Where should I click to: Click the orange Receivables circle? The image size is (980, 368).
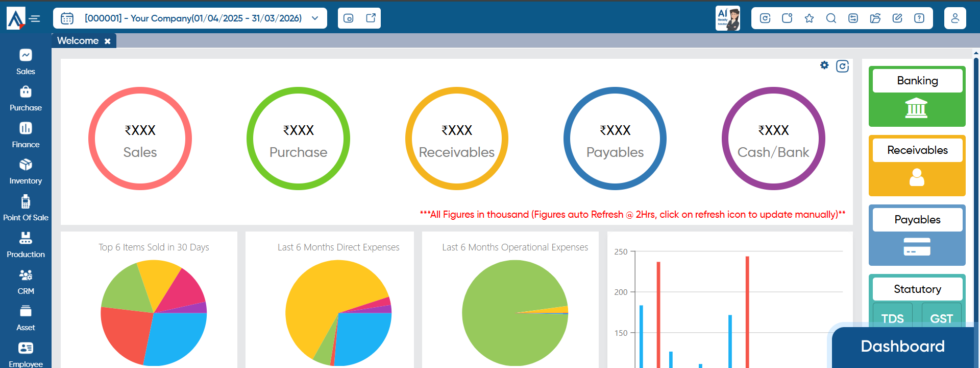(457, 139)
